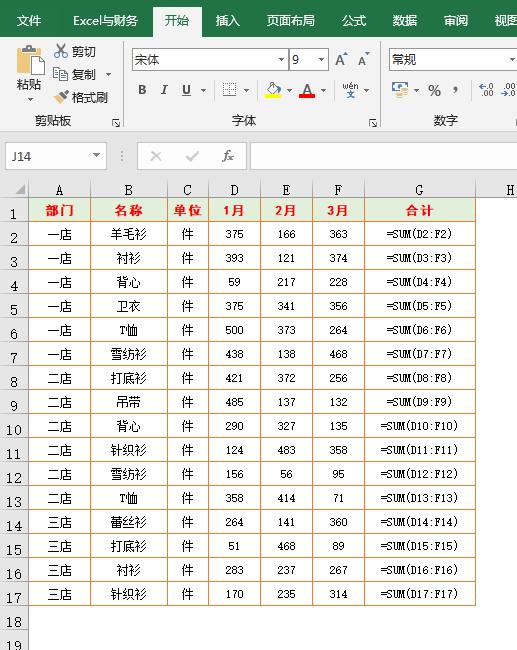Select cell E11 with value 483
Viewport: 517px width, 650px height.
click(x=286, y=450)
